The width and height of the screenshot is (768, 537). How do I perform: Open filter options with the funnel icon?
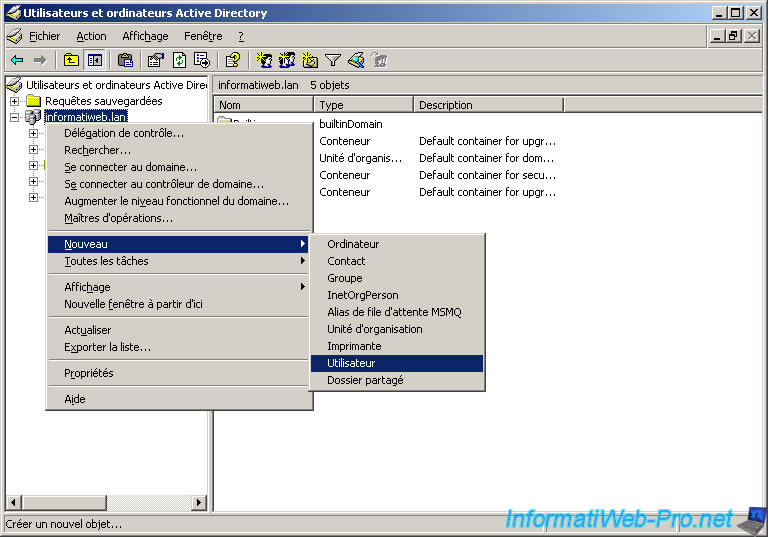point(333,60)
